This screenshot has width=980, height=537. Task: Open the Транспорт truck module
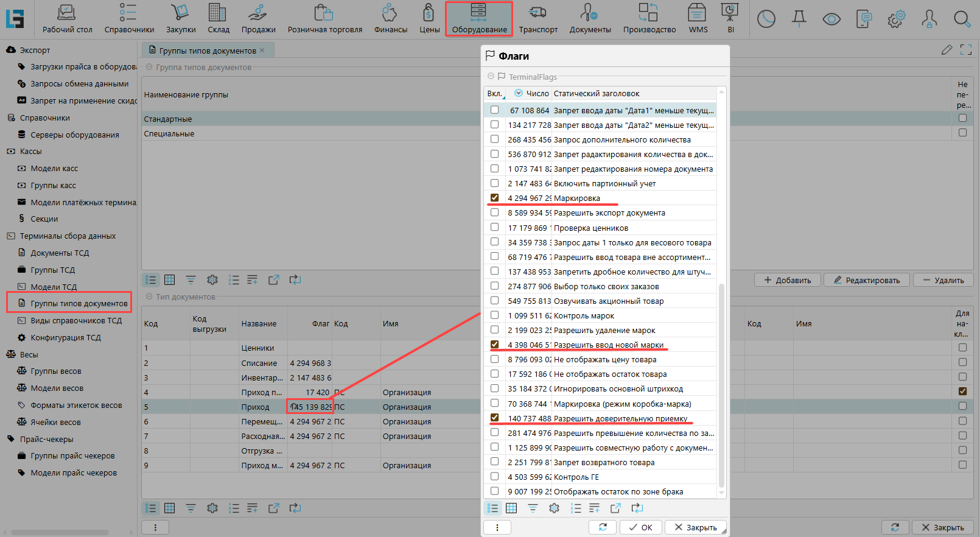(x=537, y=19)
